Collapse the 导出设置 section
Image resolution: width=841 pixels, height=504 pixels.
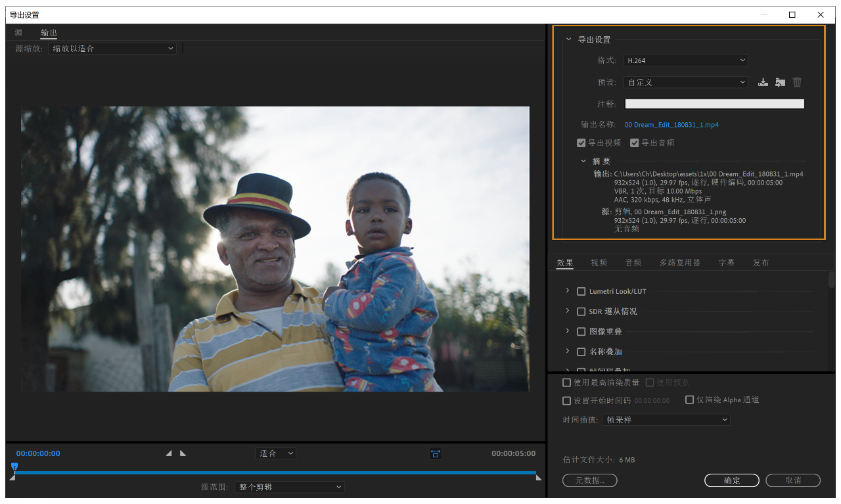pyautogui.click(x=569, y=39)
